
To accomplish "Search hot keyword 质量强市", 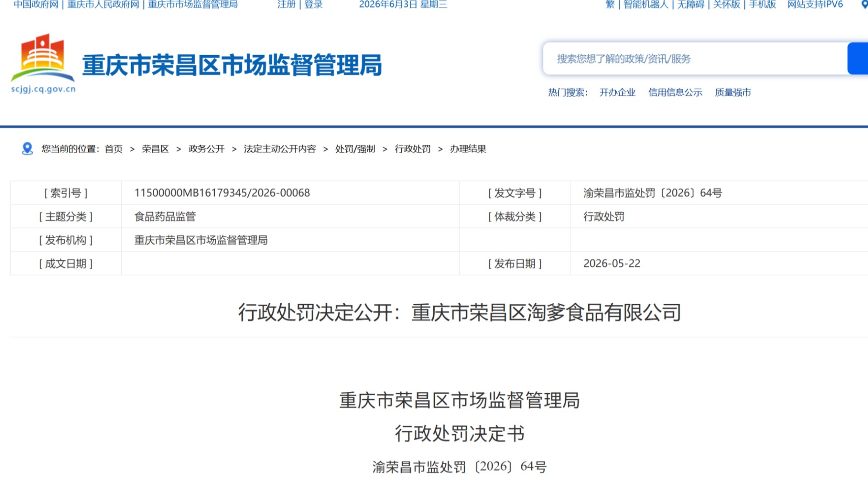I will (732, 93).
